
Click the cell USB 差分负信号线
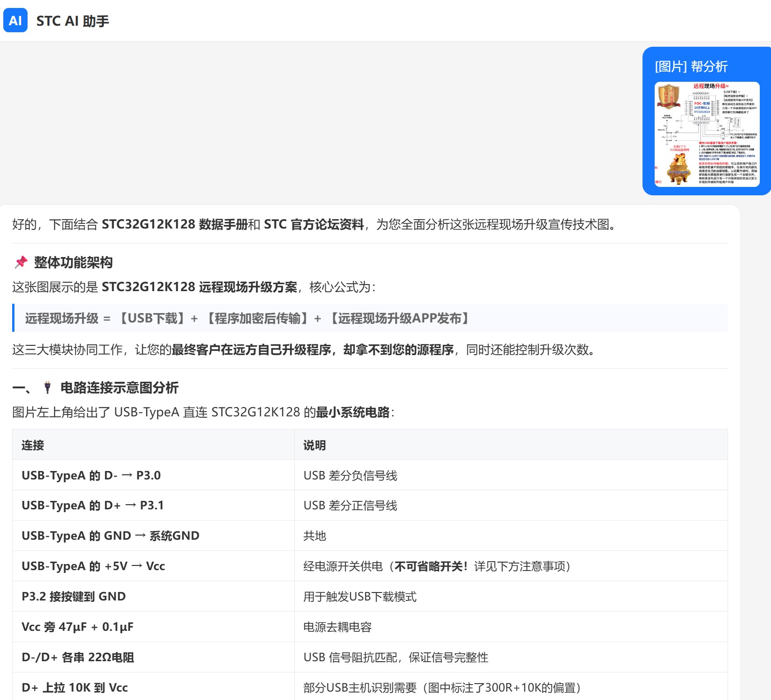tap(511, 475)
